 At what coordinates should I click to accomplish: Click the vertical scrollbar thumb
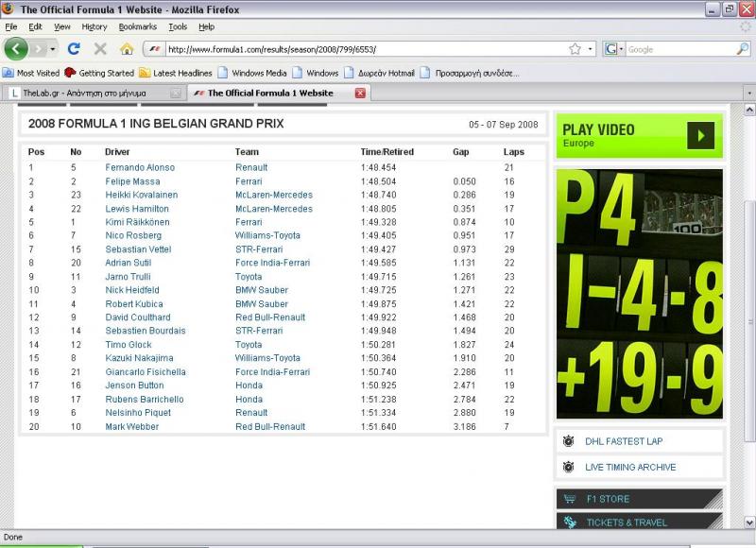[x=749, y=321]
